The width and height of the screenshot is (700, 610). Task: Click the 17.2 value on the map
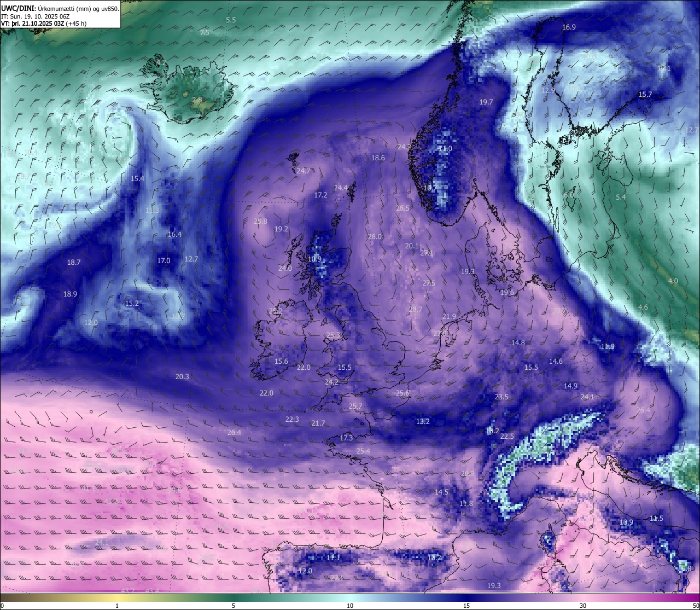coord(320,195)
